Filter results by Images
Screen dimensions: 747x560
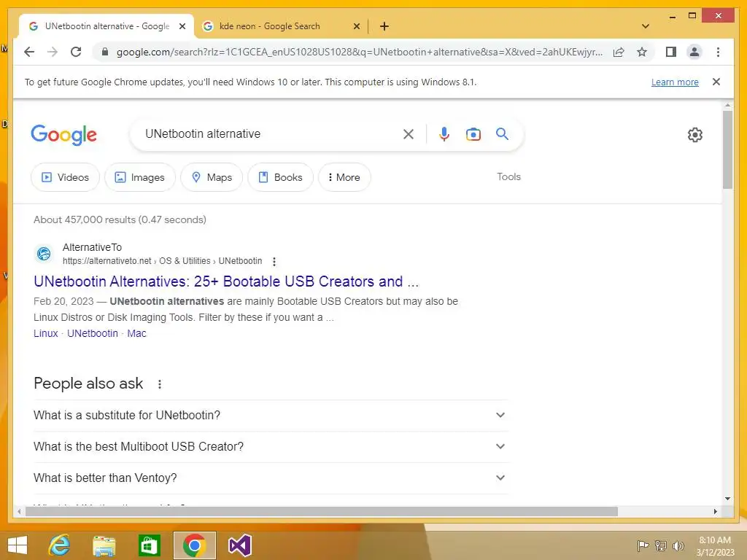pos(140,177)
